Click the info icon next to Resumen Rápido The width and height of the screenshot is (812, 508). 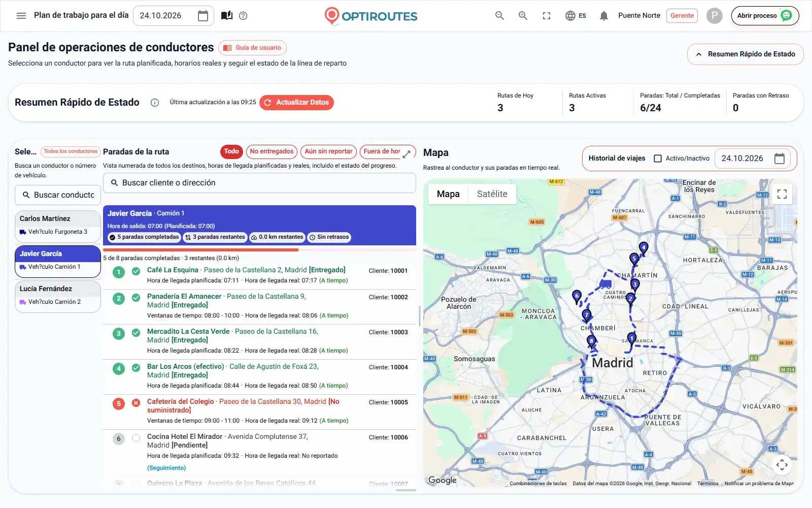pos(155,103)
